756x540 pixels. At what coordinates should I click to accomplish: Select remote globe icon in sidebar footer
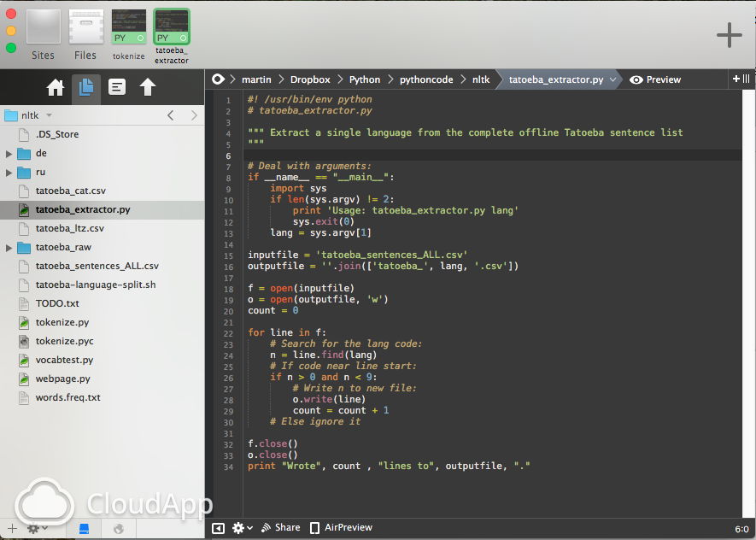coord(118,529)
